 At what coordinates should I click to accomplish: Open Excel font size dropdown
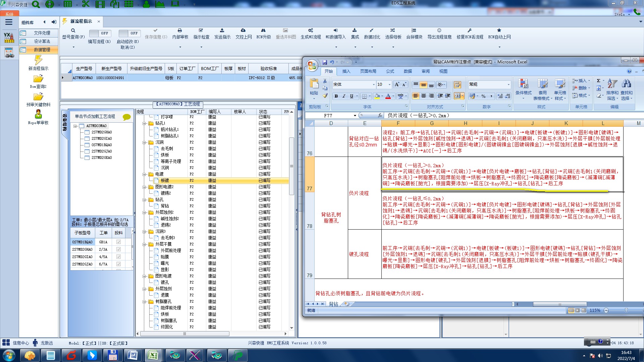[389, 84]
